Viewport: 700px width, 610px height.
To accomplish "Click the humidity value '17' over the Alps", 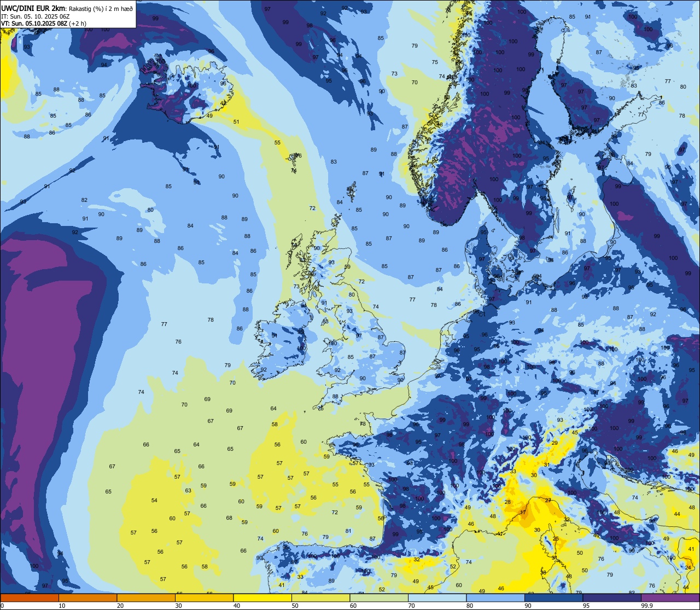I will (x=523, y=513).
